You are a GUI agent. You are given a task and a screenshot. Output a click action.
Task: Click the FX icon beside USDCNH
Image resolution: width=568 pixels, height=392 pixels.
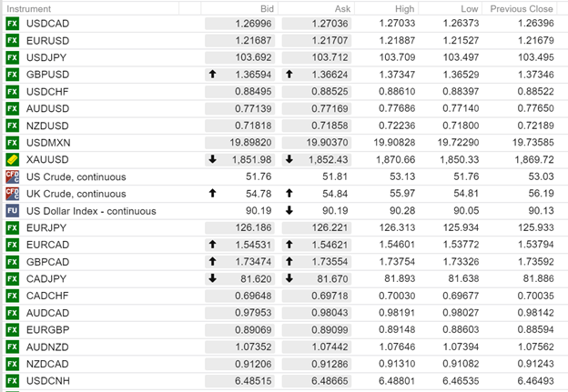(13, 381)
